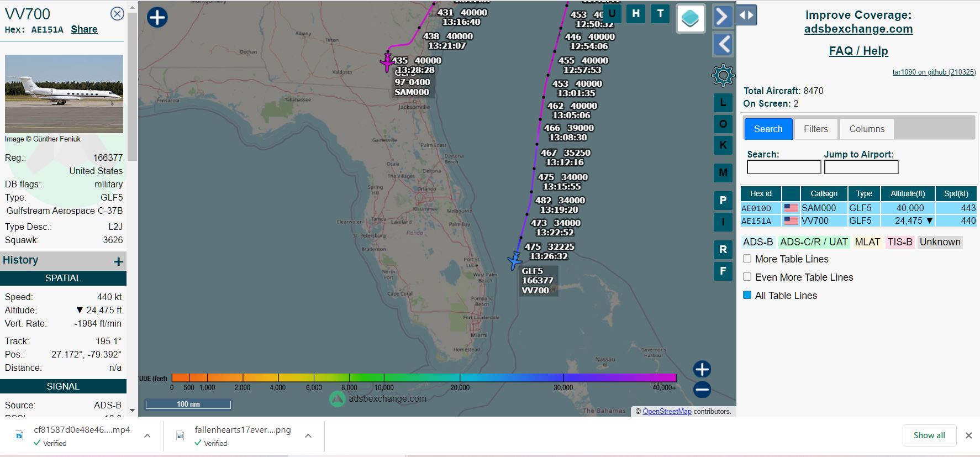Close the downloads bar
980x457 pixels.
pos(968,435)
